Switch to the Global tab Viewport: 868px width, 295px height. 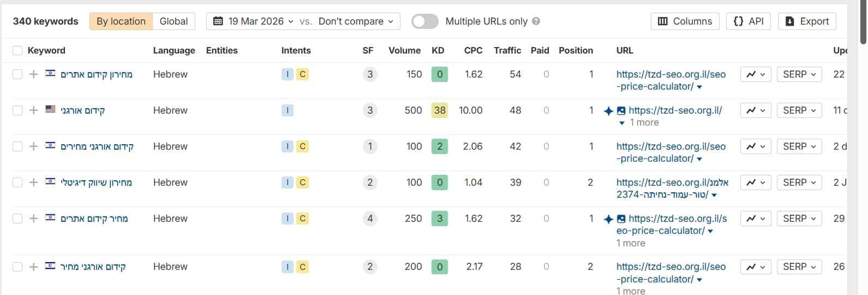click(x=173, y=21)
